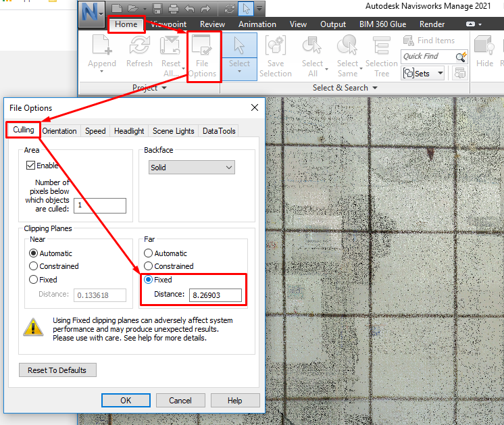Click the Select Same tool
This screenshot has height=425, width=504.
[x=347, y=56]
